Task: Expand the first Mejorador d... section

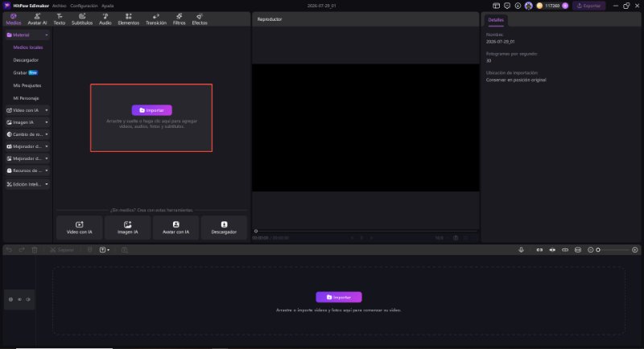Action: [27, 146]
